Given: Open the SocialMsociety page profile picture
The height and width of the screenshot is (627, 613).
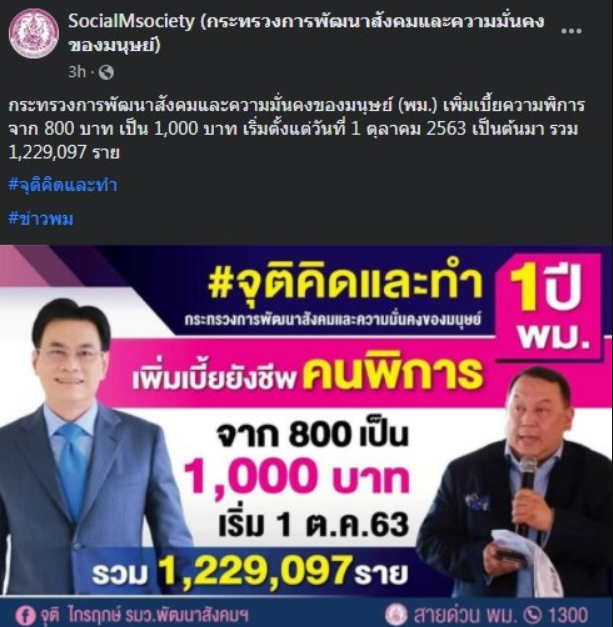Looking at the screenshot, I should (x=34, y=33).
